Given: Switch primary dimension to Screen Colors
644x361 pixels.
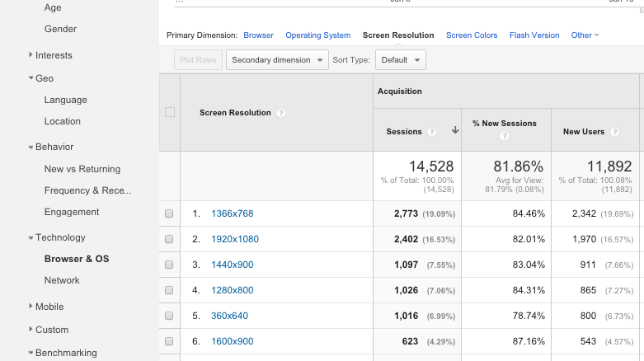Looking at the screenshot, I should [472, 35].
